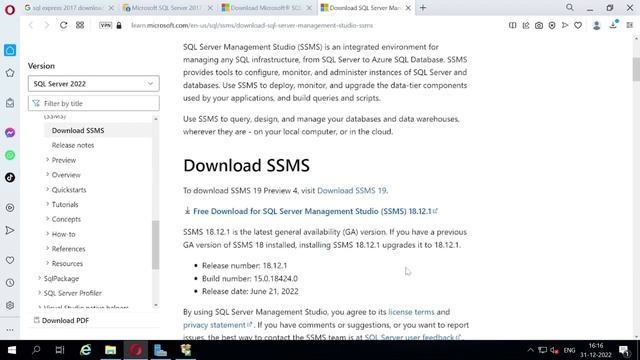Open the profile account icon
Image resolution: width=640 pixels, height=360 pixels.
[x=596, y=25]
